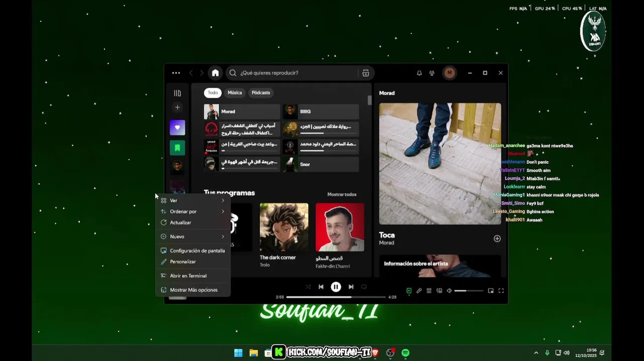The width and height of the screenshot is (644, 361).
Task: Choose Personalizar in context menu
Action: click(193, 262)
